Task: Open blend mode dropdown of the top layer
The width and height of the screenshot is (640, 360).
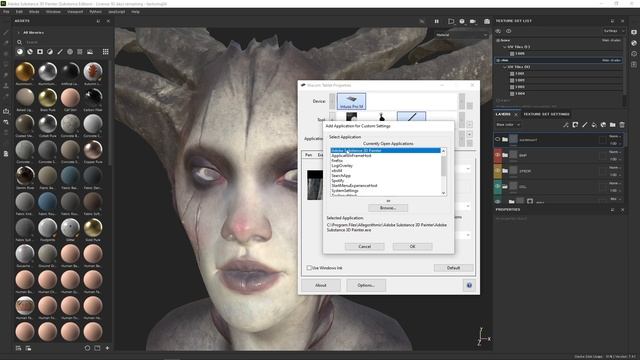Action: tap(615, 136)
